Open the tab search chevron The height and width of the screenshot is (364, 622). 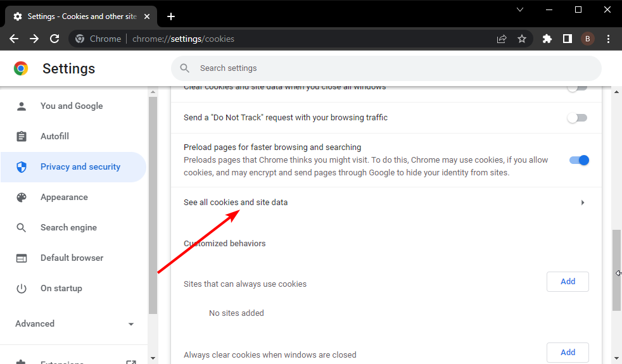[x=520, y=9]
